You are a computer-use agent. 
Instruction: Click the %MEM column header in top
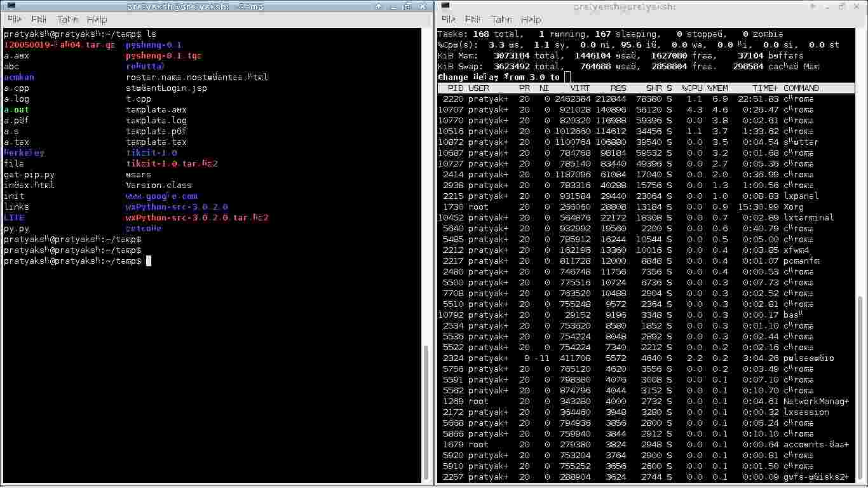point(717,88)
